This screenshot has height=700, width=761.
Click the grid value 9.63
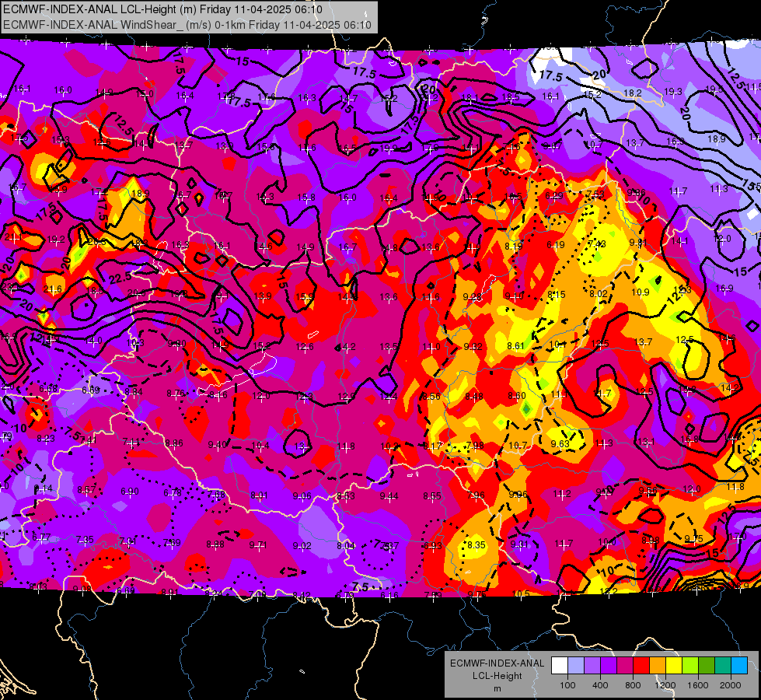click(x=560, y=444)
